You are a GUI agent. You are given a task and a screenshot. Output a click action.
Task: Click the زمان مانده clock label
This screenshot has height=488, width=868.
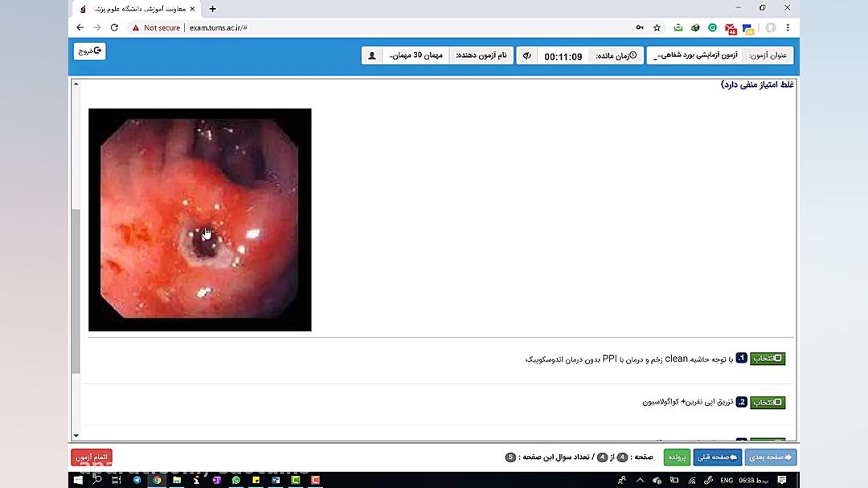click(616, 55)
